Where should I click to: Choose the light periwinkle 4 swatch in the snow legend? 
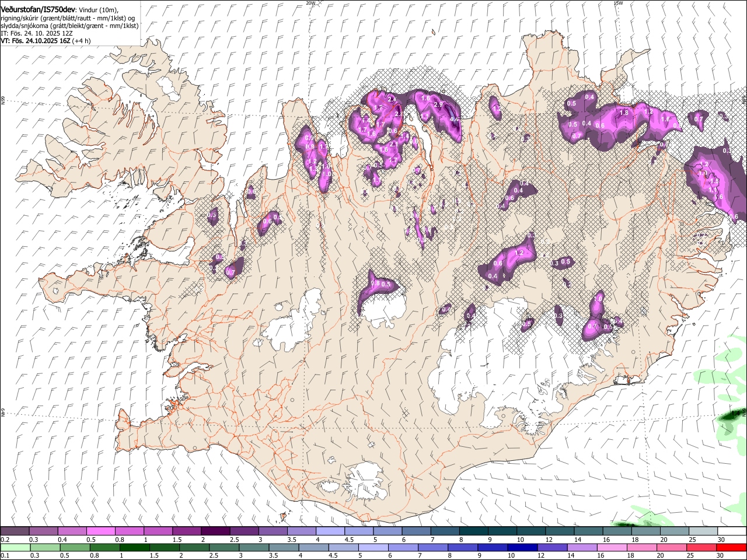click(x=330, y=531)
